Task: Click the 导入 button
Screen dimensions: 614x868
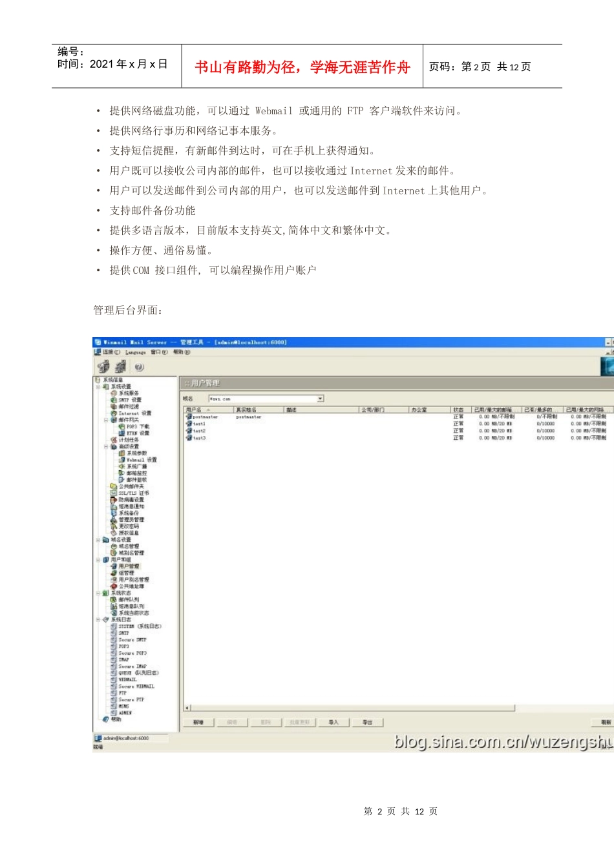Action: (x=333, y=722)
